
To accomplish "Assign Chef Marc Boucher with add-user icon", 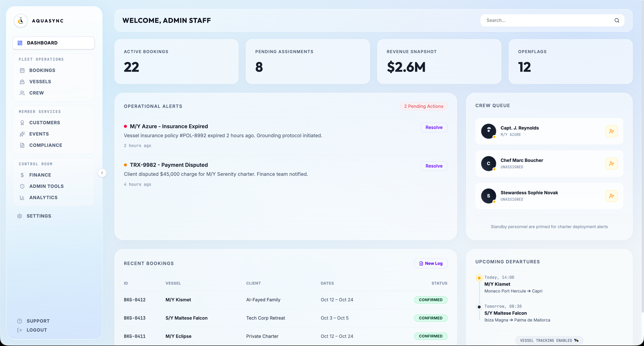I will point(612,164).
